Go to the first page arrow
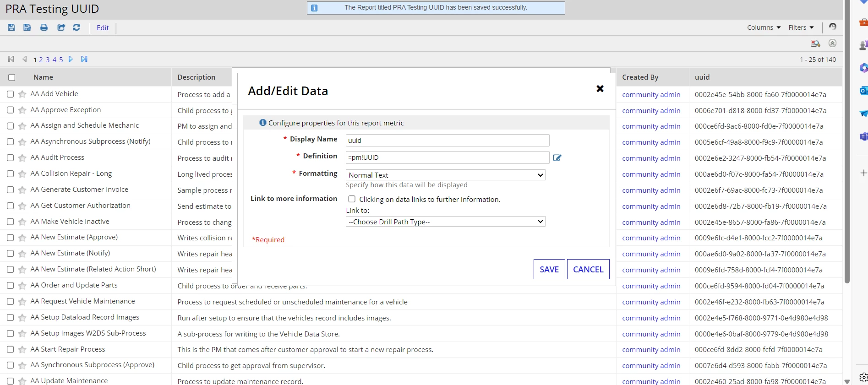 (11, 59)
